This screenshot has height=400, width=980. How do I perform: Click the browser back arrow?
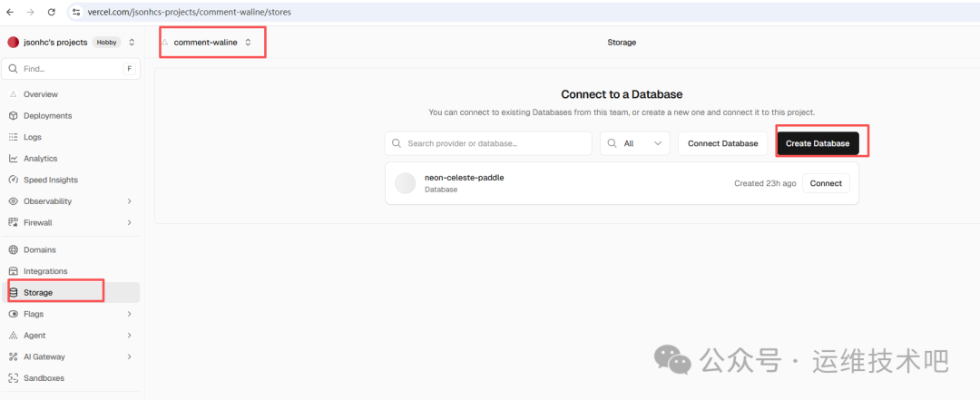(10, 11)
